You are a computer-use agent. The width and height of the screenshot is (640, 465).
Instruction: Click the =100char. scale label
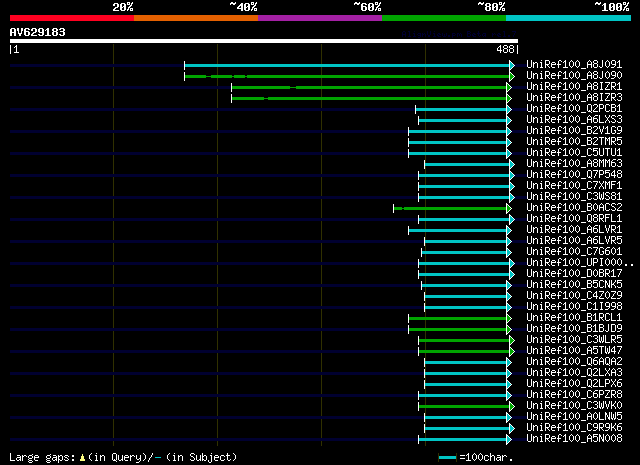486,457
